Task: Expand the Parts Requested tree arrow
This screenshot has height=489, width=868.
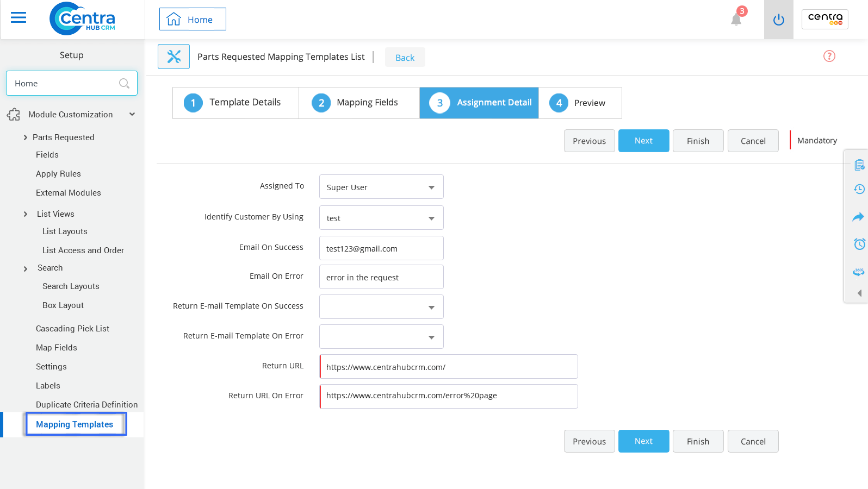Action: tap(25, 137)
